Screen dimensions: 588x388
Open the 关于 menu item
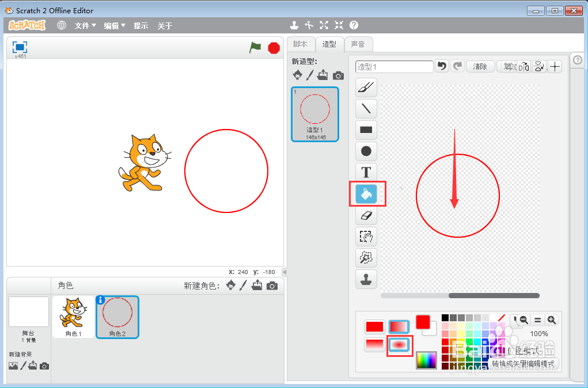coord(165,25)
